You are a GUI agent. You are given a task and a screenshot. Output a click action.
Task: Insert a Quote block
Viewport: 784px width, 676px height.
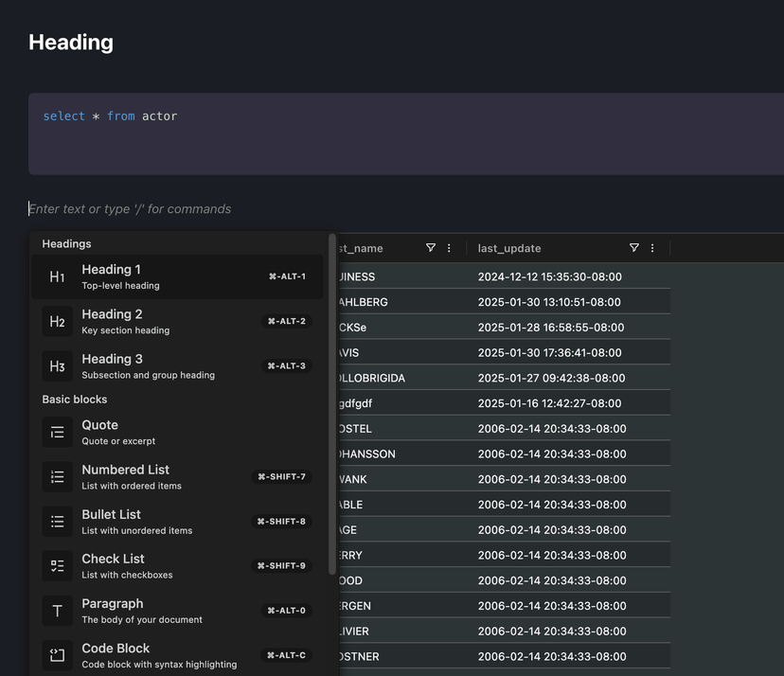pos(177,432)
